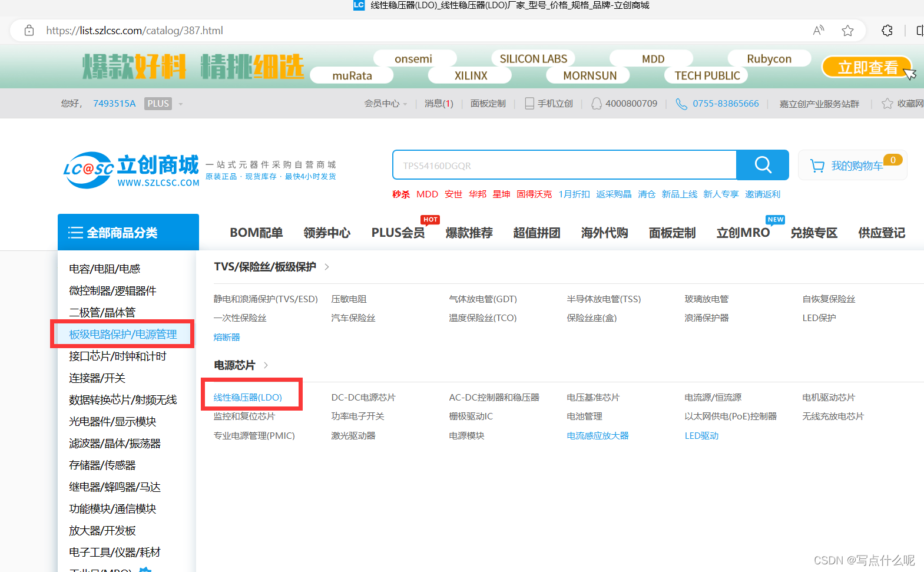Click the browser favorites star icon

pyautogui.click(x=847, y=31)
